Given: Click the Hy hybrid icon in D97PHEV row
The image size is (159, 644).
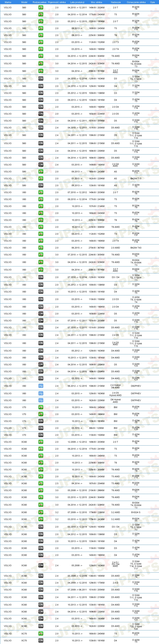Looking at the screenshot, I should click(41, 401).
